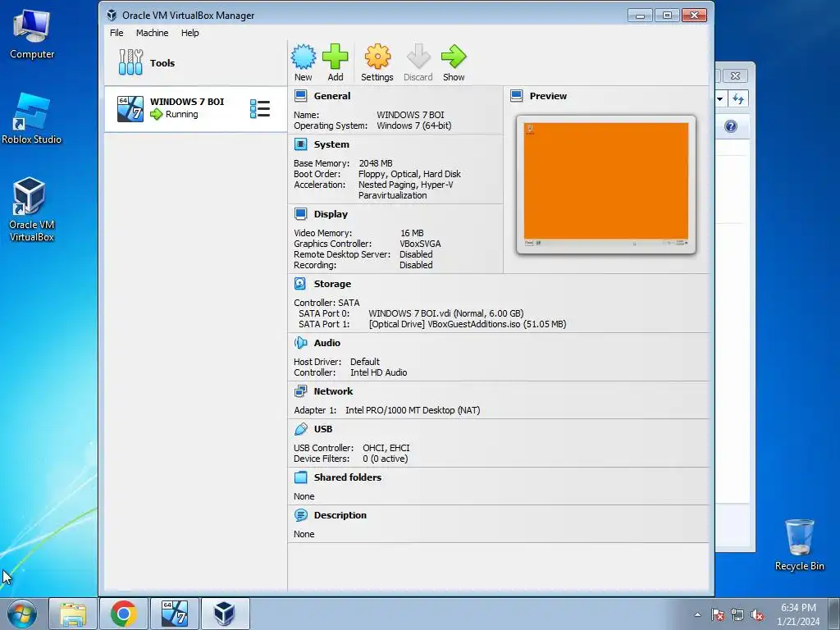Click the VBoxSVGA graphics controller value

421,244
